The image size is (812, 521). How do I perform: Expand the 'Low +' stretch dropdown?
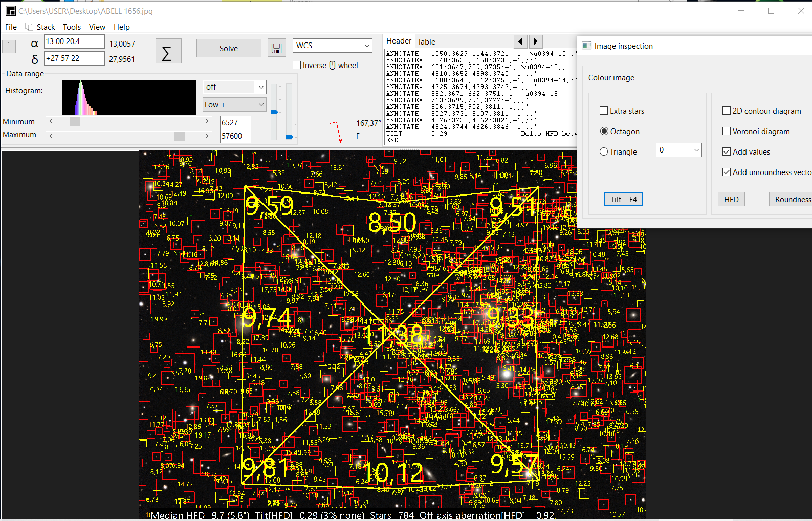[234, 104]
